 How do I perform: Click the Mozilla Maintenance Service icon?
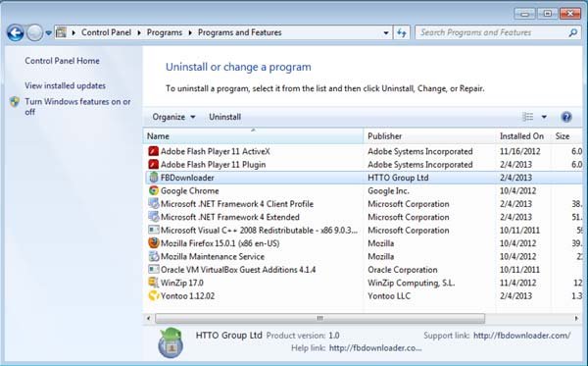click(154, 256)
